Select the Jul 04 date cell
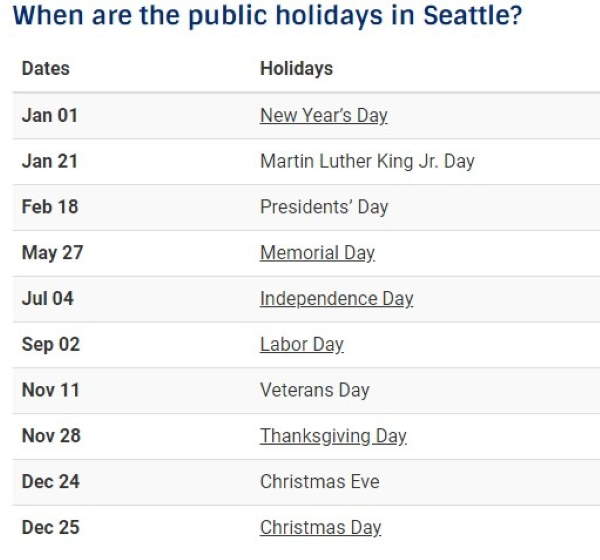 (48, 299)
